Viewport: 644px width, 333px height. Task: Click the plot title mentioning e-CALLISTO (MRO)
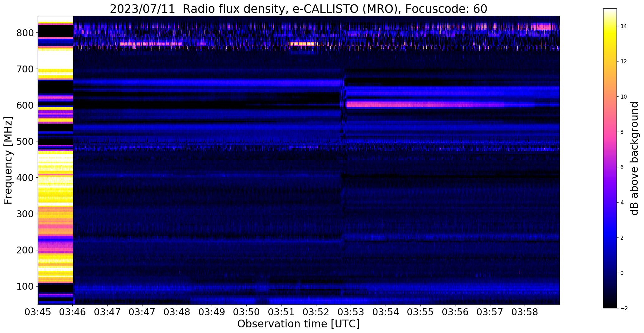[x=298, y=9]
